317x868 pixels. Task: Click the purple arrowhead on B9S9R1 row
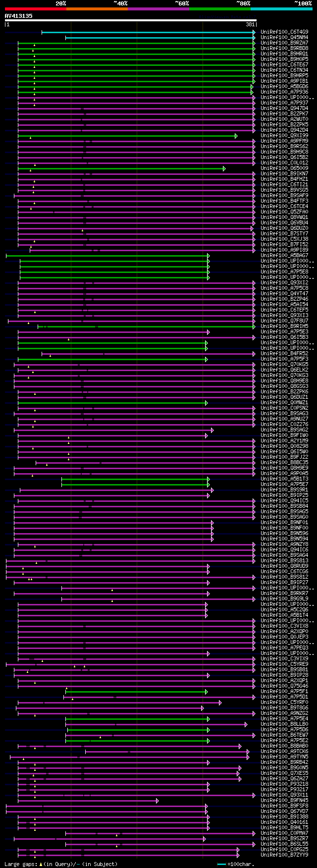(212, 490)
